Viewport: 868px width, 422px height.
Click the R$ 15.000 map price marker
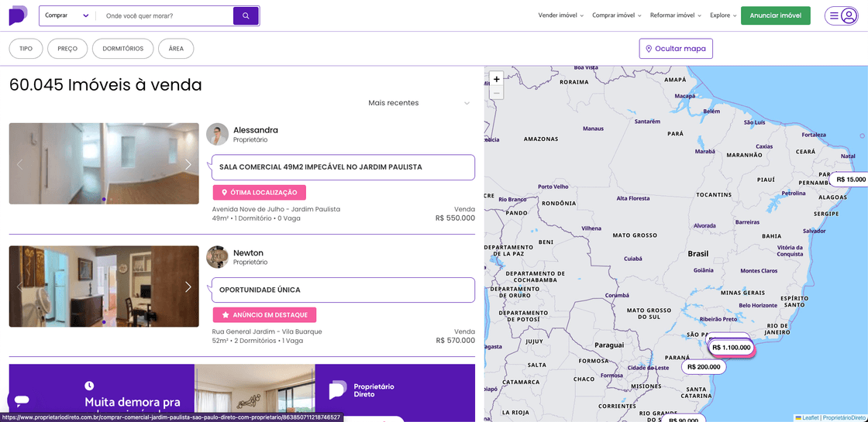tap(849, 179)
